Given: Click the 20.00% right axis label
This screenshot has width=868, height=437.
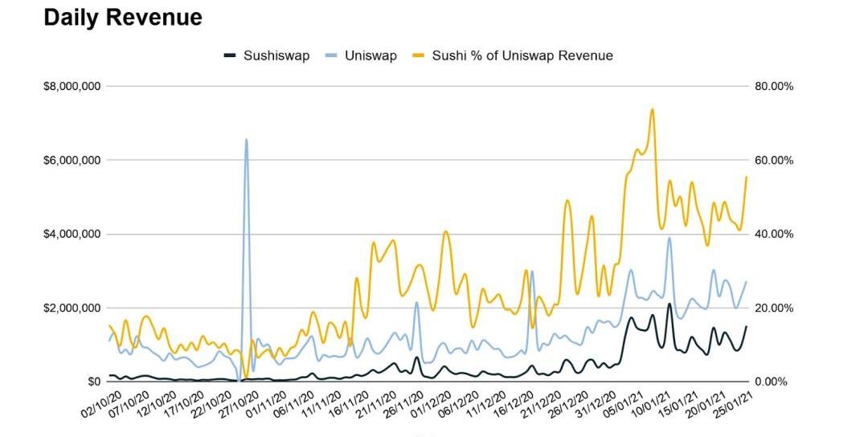Looking at the screenshot, I should pos(774,308).
